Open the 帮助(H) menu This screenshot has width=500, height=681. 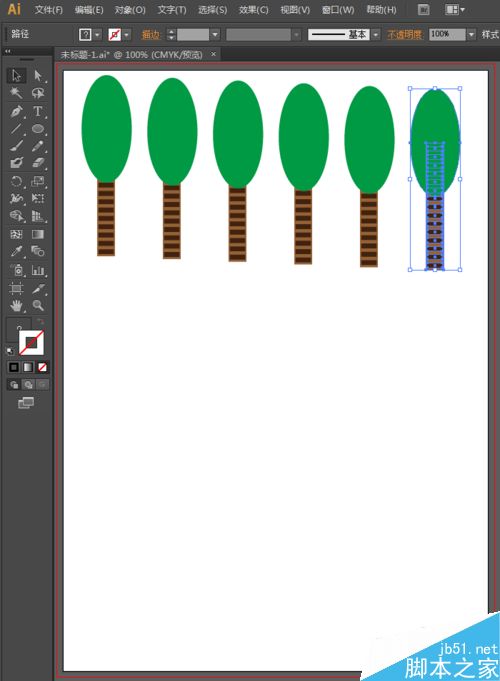click(381, 10)
